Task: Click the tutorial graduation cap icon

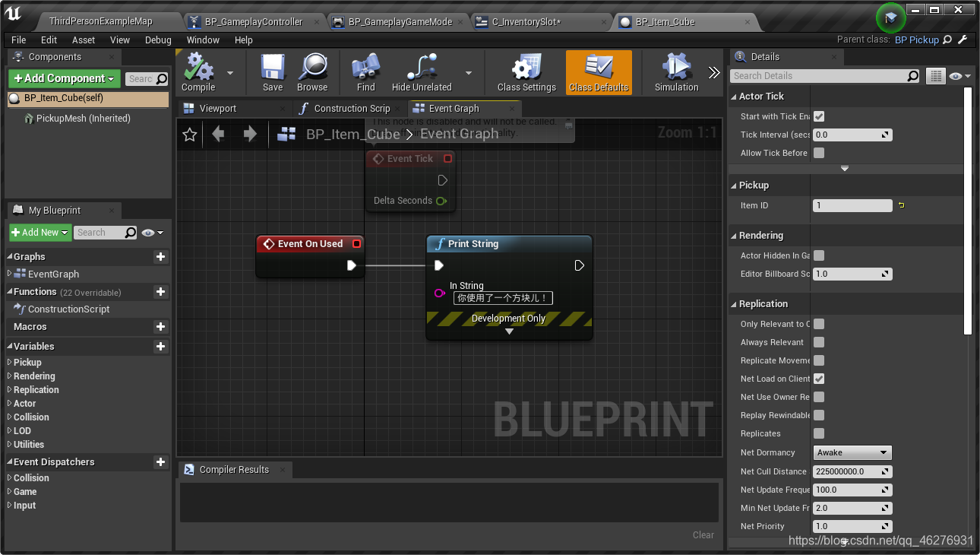Action: [891, 16]
